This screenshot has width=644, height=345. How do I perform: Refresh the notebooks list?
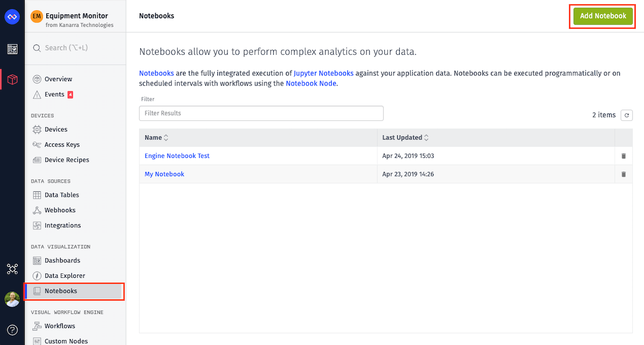[626, 115]
